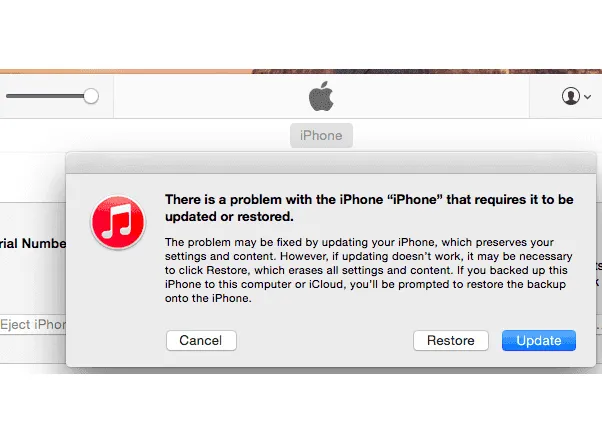602x444 pixels.
Task: Click the volume slider knob
Action: click(91, 96)
